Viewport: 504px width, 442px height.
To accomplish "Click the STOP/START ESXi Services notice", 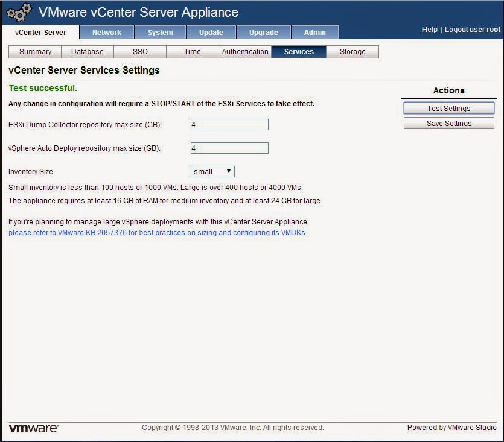I will coord(161,104).
